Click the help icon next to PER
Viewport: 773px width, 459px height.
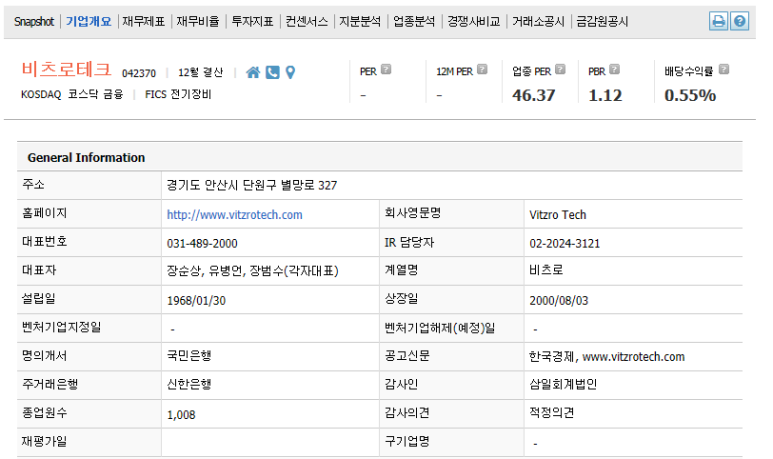click(386, 70)
